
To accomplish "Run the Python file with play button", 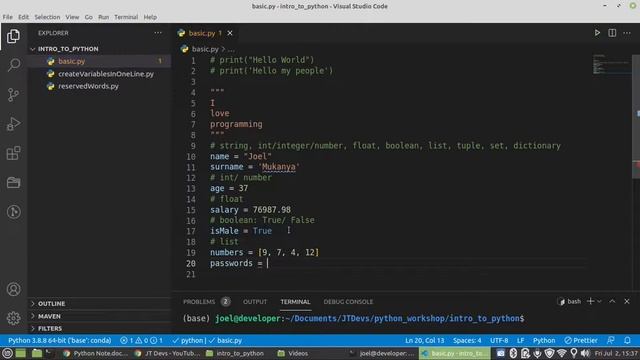I will pyautogui.click(x=597, y=33).
